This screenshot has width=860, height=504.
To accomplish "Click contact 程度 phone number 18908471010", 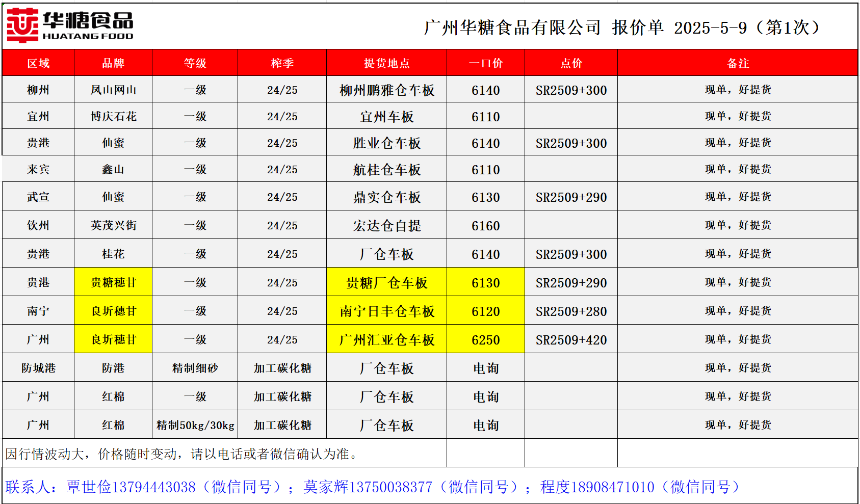I will [x=612, y=487].
